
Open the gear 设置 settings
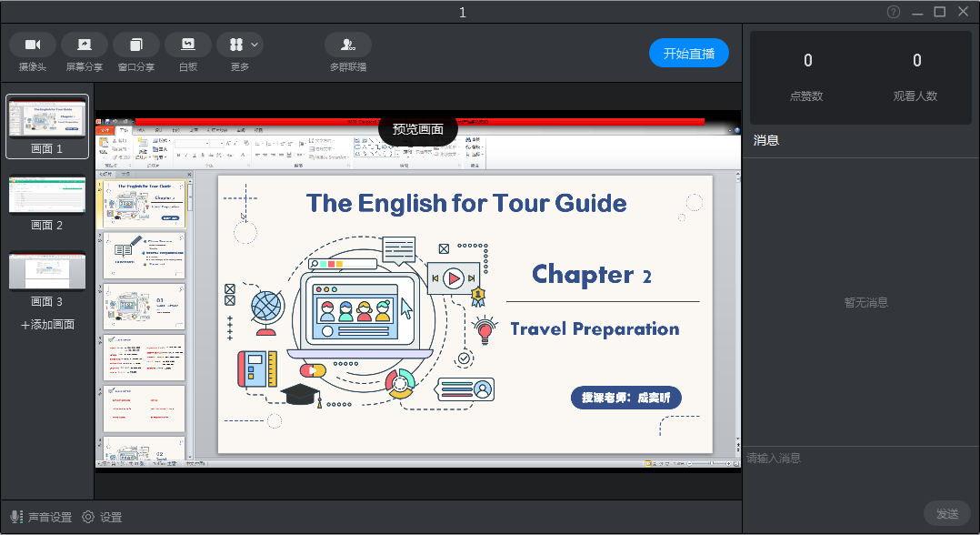tap(102, 517)
